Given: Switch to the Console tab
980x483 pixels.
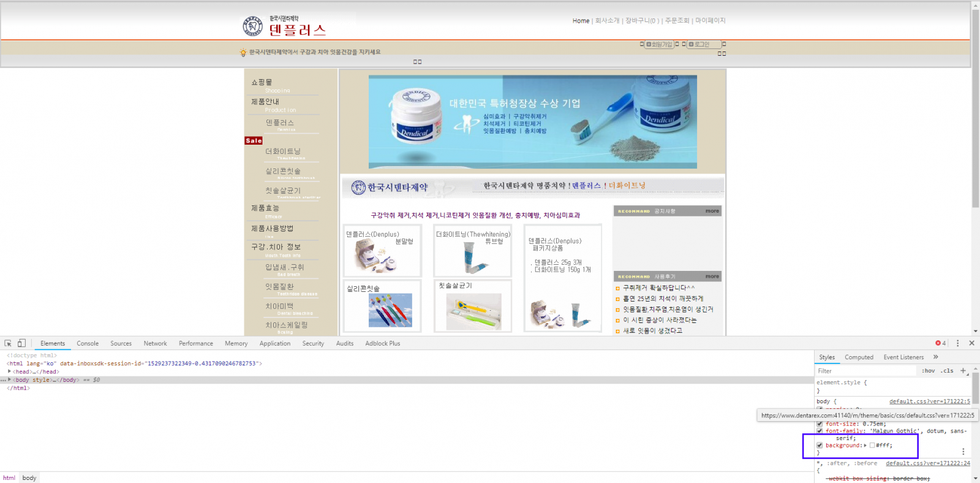Looking at the screenshot, I should 88,343.
